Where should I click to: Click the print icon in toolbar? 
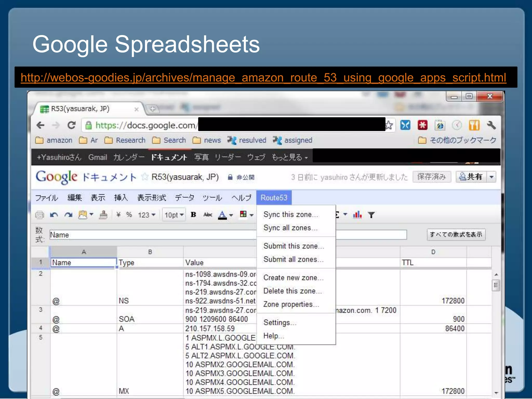point(39,215)
